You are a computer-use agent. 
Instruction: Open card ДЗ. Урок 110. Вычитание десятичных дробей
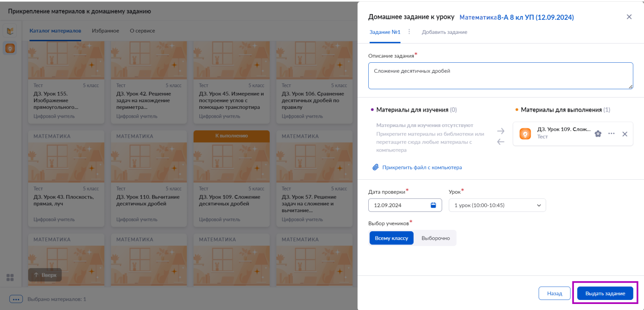149,179
